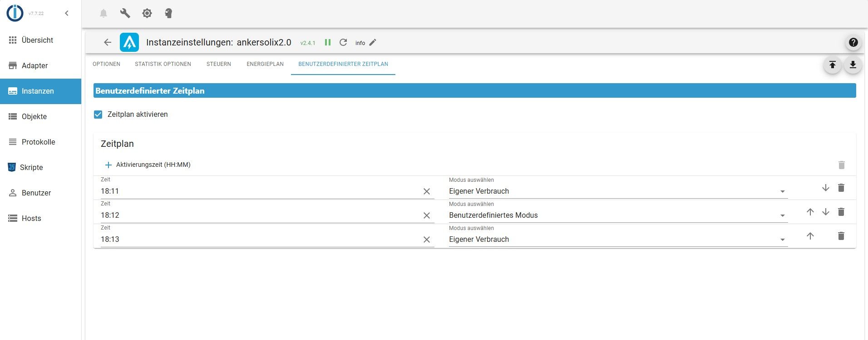Click the upload configuration icon
The height and width of the screenshot is (340, 868).
(x=833, y=65)
